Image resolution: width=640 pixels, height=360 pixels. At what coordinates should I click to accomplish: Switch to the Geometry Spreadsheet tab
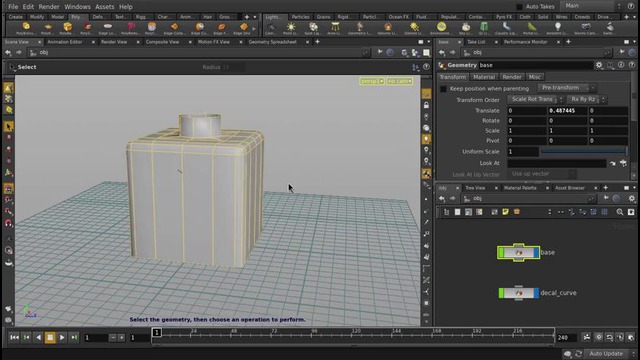pos(273,42)
